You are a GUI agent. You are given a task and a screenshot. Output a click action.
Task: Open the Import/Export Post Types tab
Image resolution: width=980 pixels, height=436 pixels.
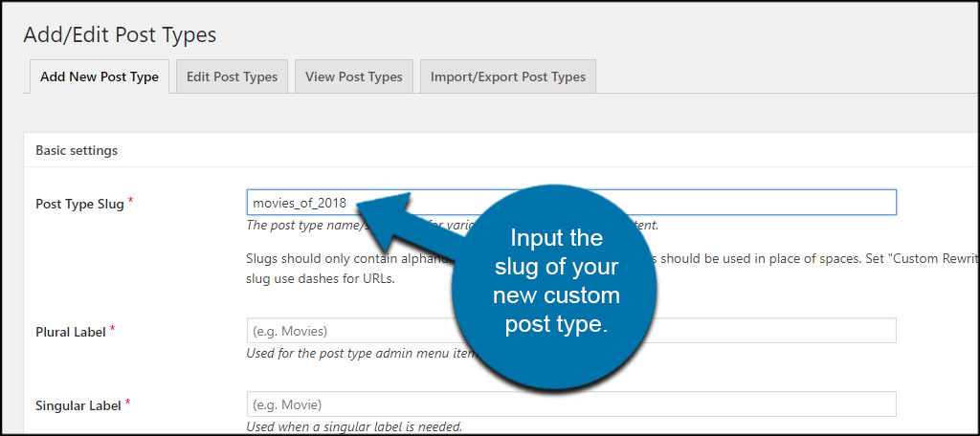click(508, 76)
